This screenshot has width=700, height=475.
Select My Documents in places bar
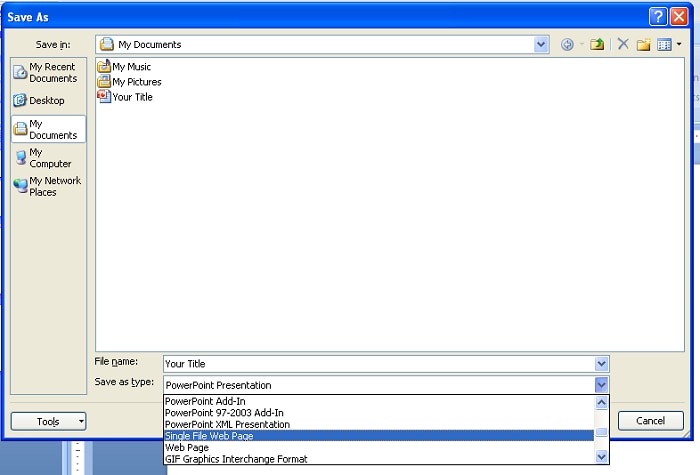coord(48,129)
